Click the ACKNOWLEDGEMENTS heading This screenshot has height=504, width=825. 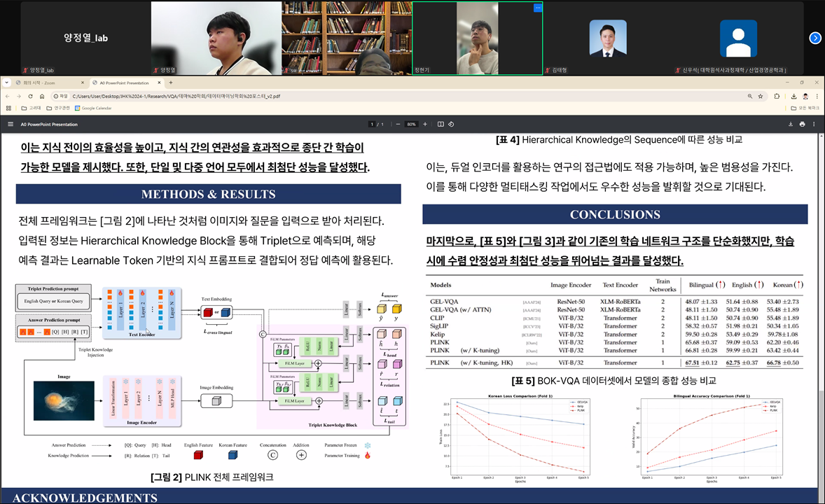[85, 497]
